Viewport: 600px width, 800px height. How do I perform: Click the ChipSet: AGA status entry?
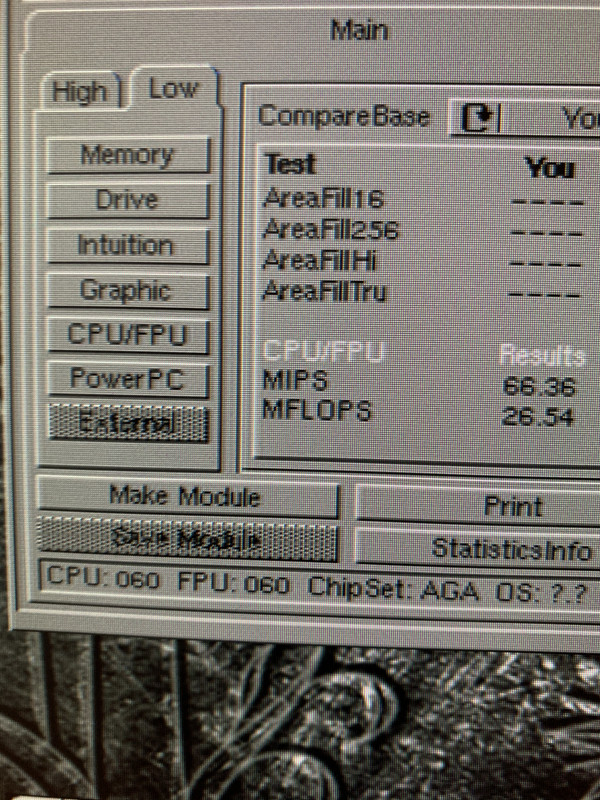click(x=393, y=589)
